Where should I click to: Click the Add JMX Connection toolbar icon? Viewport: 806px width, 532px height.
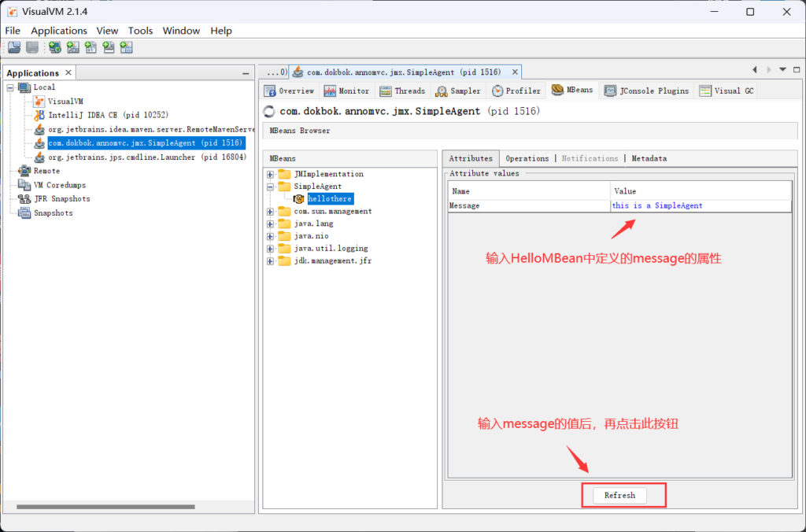point(73,48)
